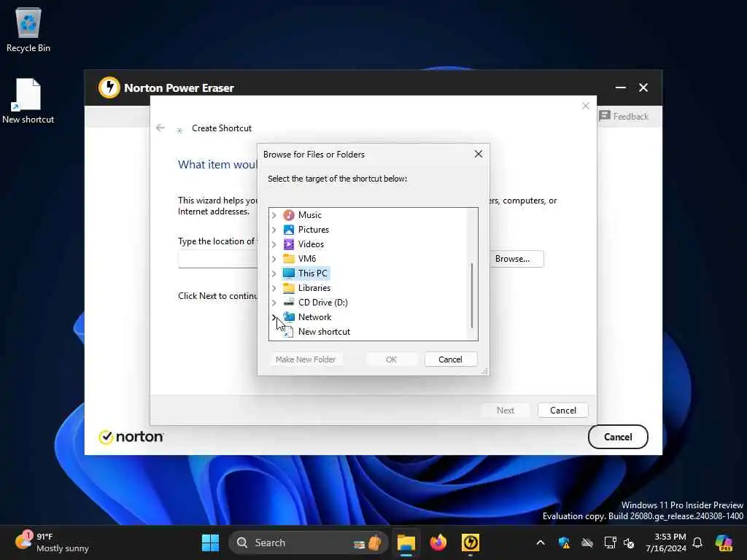Click the back arrow in Create Shortcut wizard
Image resolution: width=747 pixels, height=560 pixels.
click(160, 128)
